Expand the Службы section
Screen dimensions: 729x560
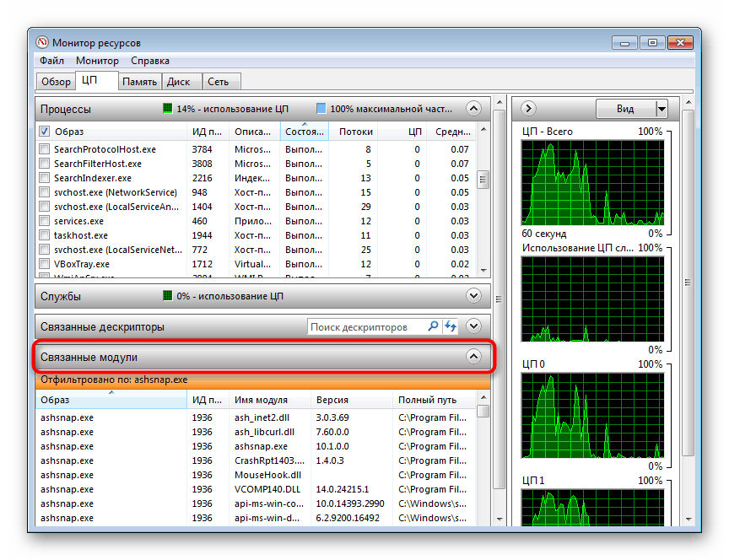[472, 296]
